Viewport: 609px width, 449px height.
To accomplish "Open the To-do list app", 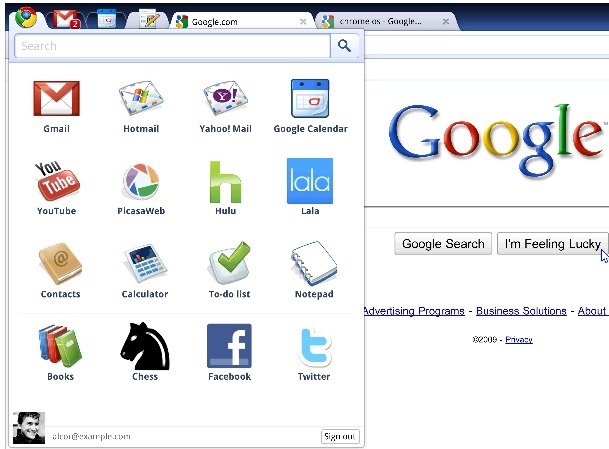I will click(229, 263).
